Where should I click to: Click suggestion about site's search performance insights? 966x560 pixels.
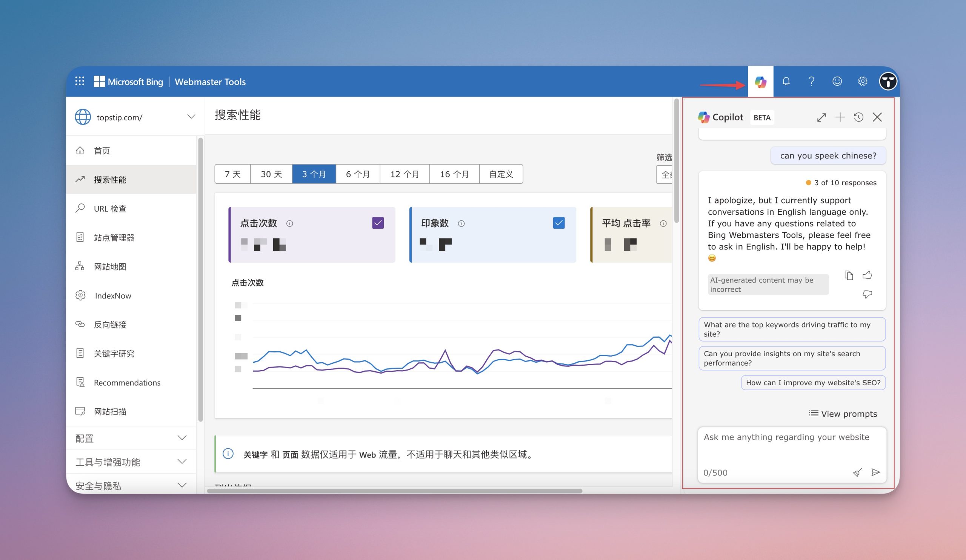coord(792,358)
